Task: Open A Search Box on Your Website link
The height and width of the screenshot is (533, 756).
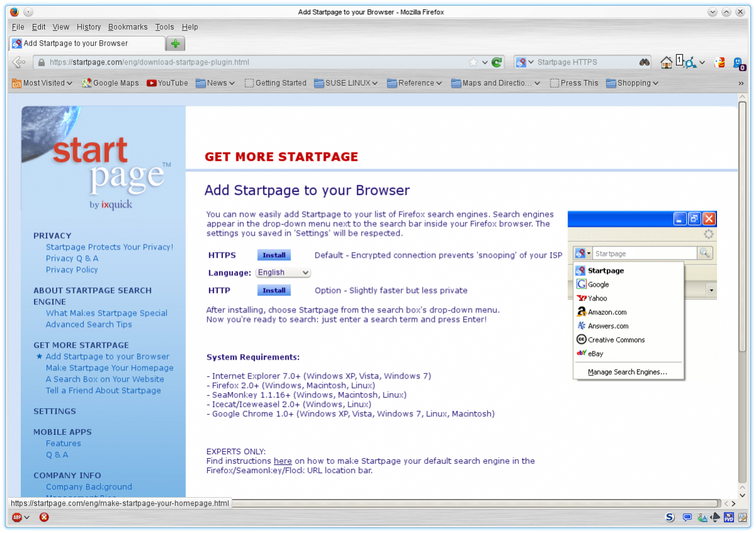Action: (x=105, y=379)
